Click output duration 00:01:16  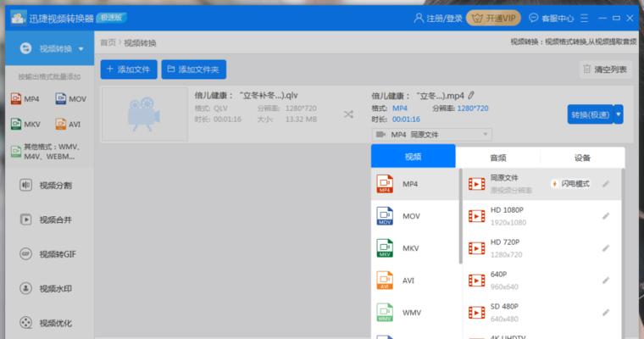406,119
